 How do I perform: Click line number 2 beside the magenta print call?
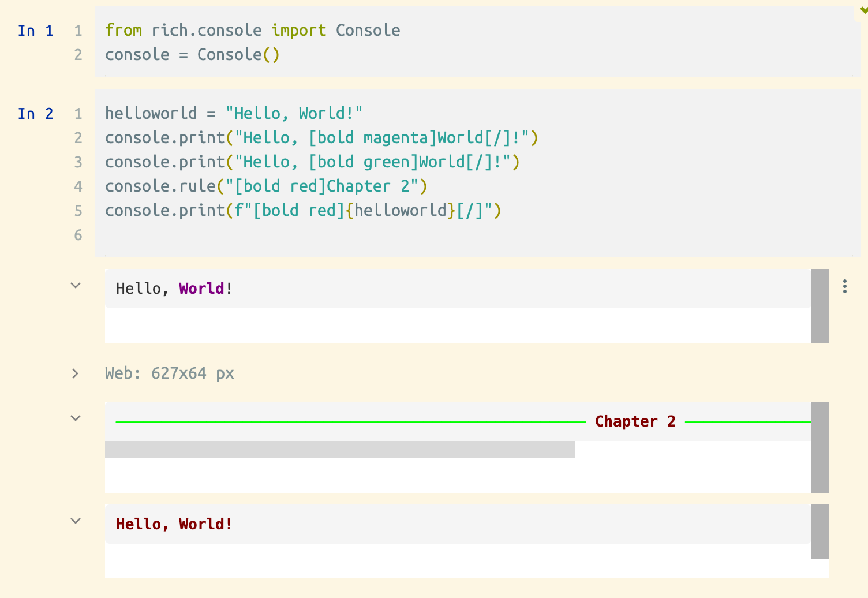[x=78, y=138]
